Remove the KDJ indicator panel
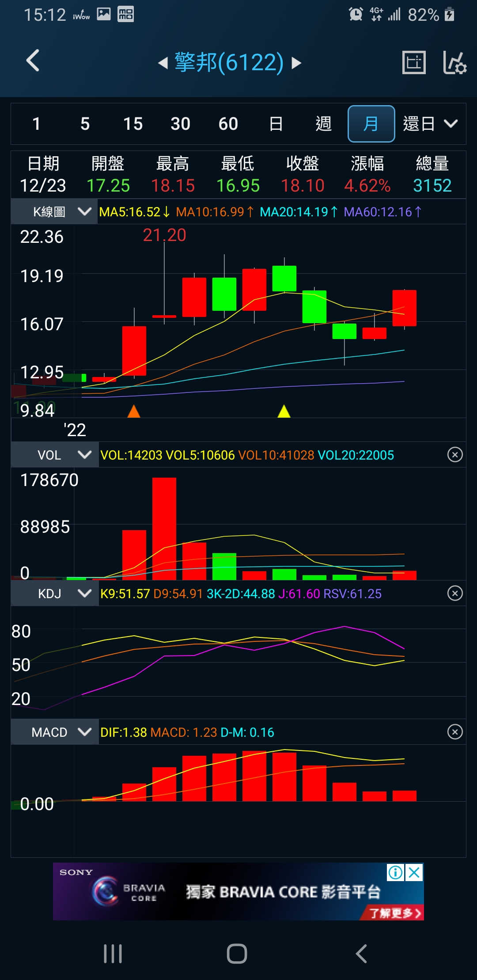The image size is (477, 980). (455, 593)
